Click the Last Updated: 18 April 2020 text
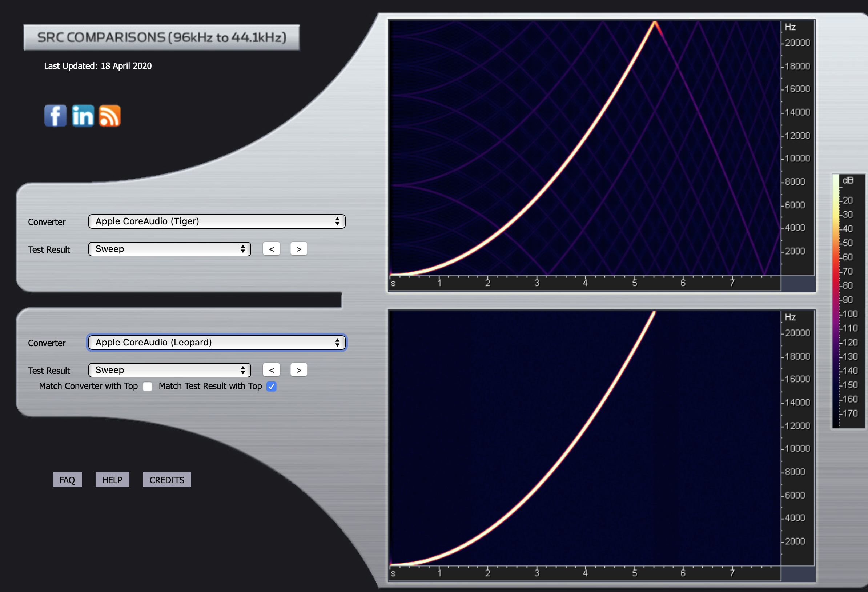This screenshot has height=592, width=868. click(98, 66)
